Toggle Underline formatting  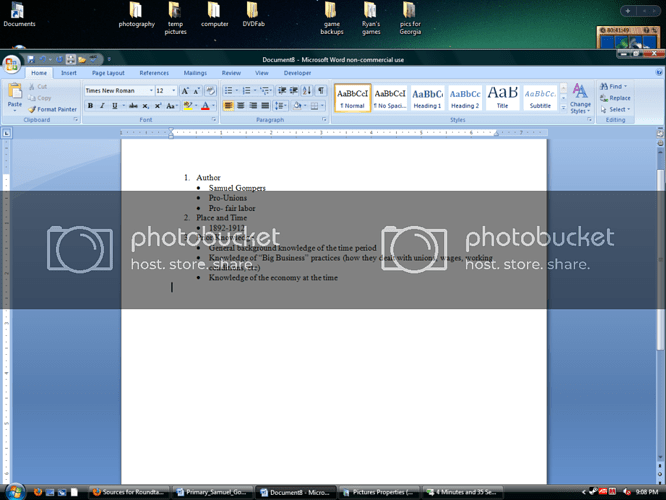[x=114, y=106]
